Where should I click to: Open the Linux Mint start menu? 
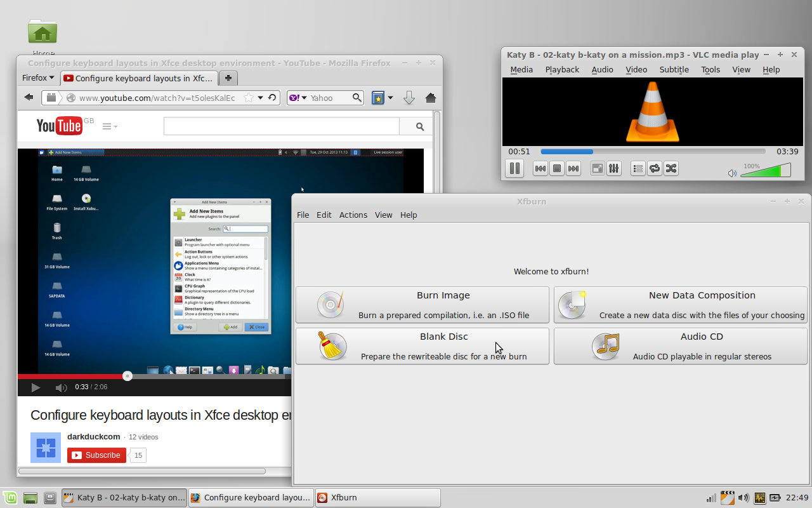point(10,498)
